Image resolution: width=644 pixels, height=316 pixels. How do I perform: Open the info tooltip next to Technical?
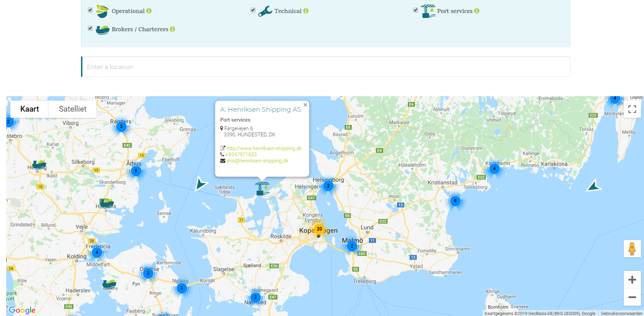306,11
